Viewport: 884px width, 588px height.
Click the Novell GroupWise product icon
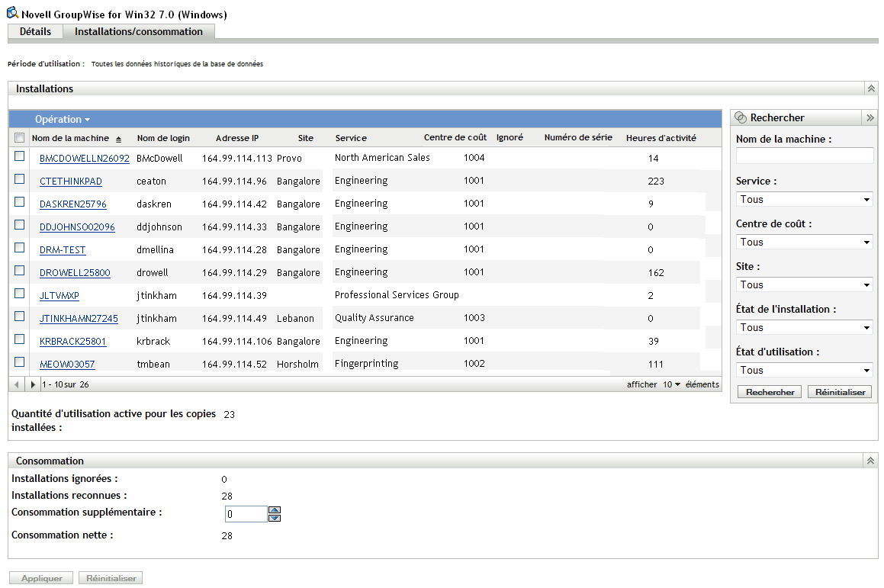coord(12,12)
